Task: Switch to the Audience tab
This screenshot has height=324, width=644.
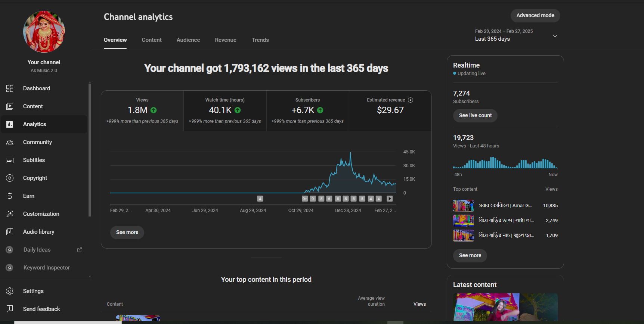Action: (x=188, y=40)
